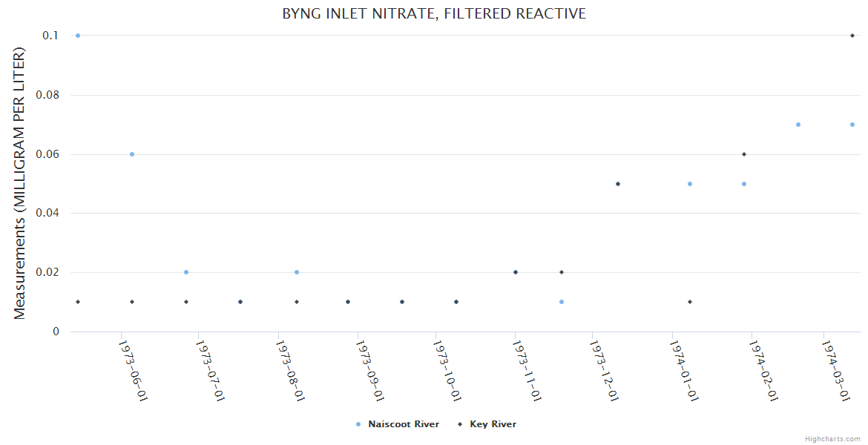
Task: Click the Naiscoot 0.02 point in August 1973
Action: pyautogui.click(x=297, y=272)
